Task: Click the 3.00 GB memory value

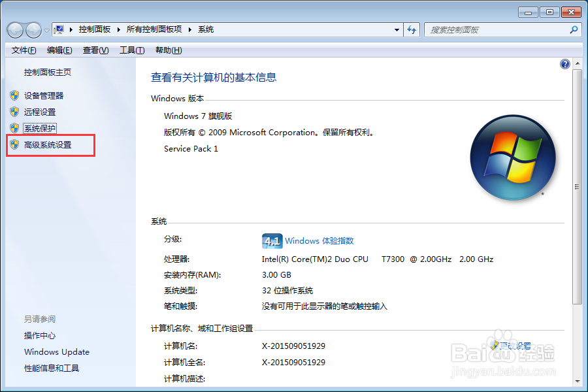Action: [x=276, y=275]
